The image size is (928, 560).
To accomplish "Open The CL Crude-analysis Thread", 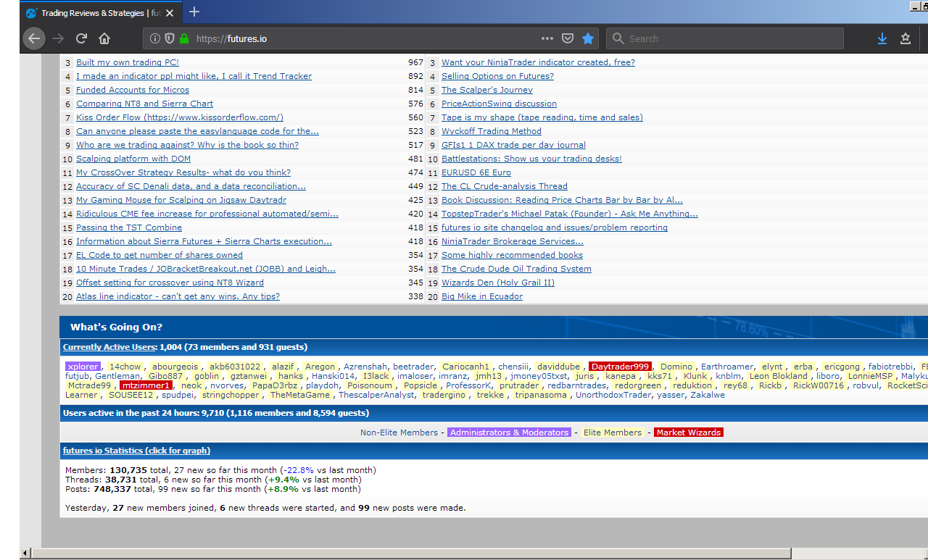I will tap(505, 186).
